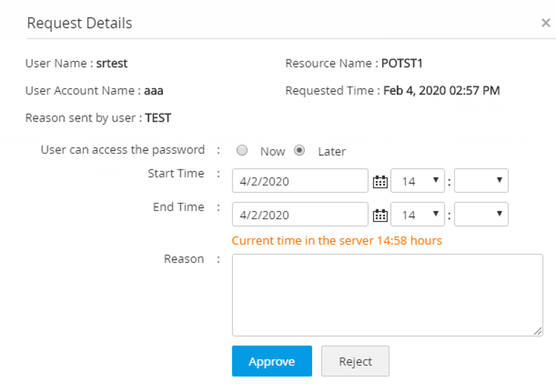Click the POTST1 resource name

coord(402,63)
